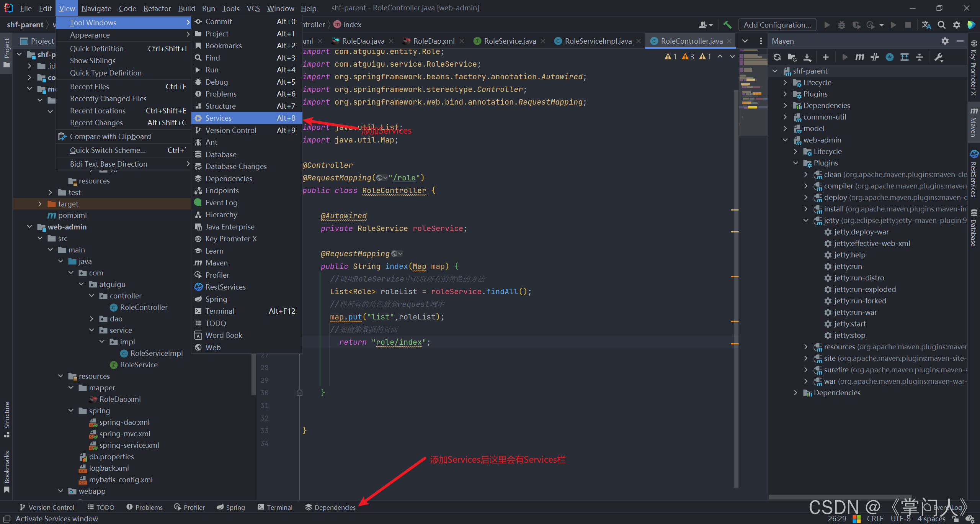Image resolution: width=980 pixels, height=524 pixels.
Task: Click Execute Maven Goal 'm' icon
Action: [x=860, y=57]
